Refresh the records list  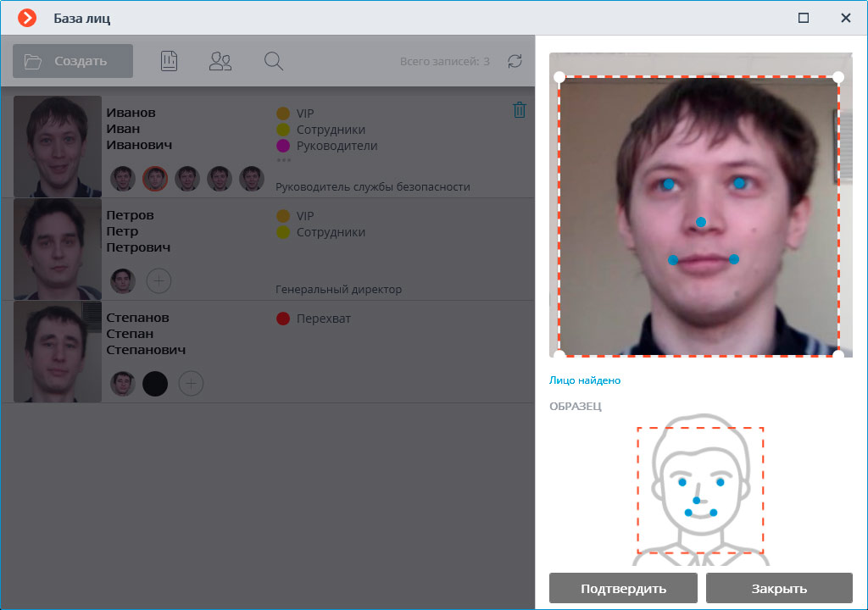tap(515, 61)
